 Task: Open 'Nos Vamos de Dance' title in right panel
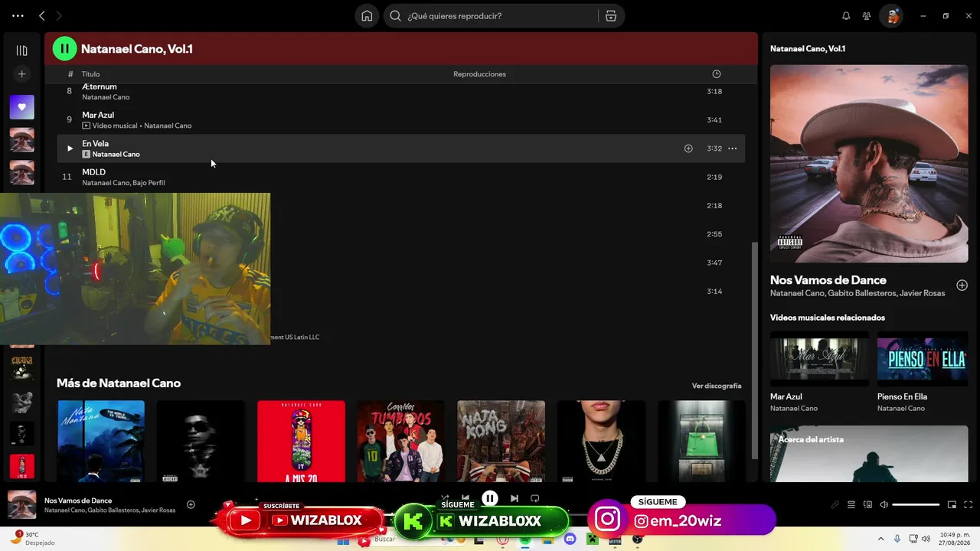(x=828, y=280)
